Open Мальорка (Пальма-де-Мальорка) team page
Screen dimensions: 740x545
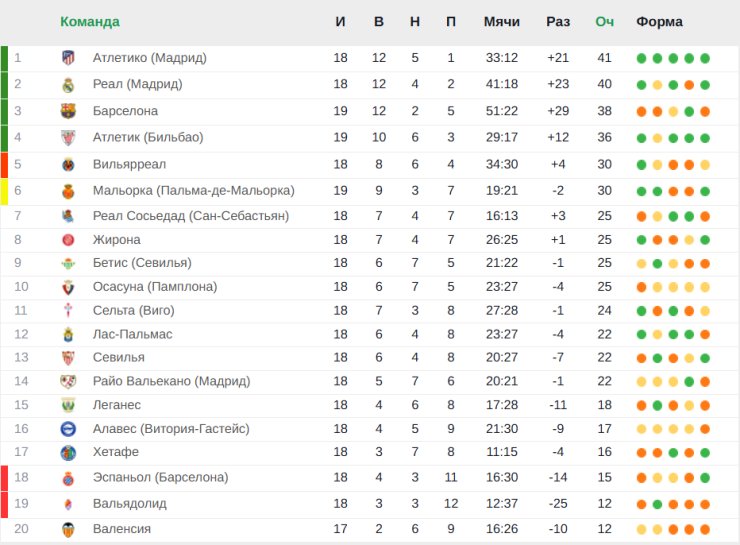click(x=193, y=190)
